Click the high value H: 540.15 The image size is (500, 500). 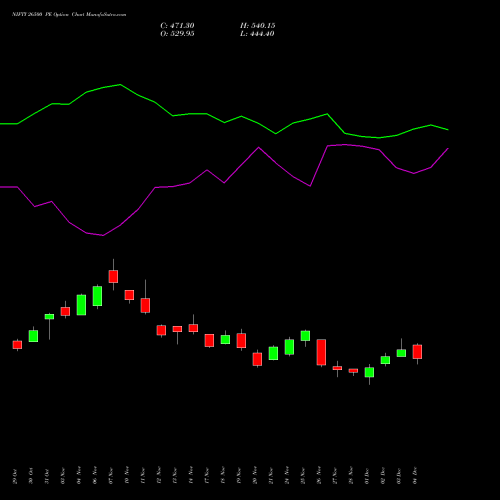pyautogui.click(x=257, y=26)
